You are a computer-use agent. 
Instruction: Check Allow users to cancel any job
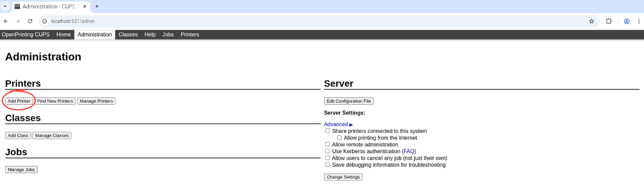click(x=327, y=158)
